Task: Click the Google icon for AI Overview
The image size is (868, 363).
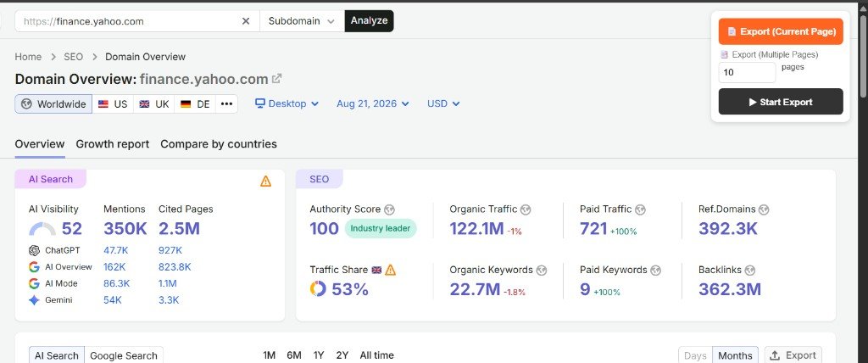Action: 34,267
